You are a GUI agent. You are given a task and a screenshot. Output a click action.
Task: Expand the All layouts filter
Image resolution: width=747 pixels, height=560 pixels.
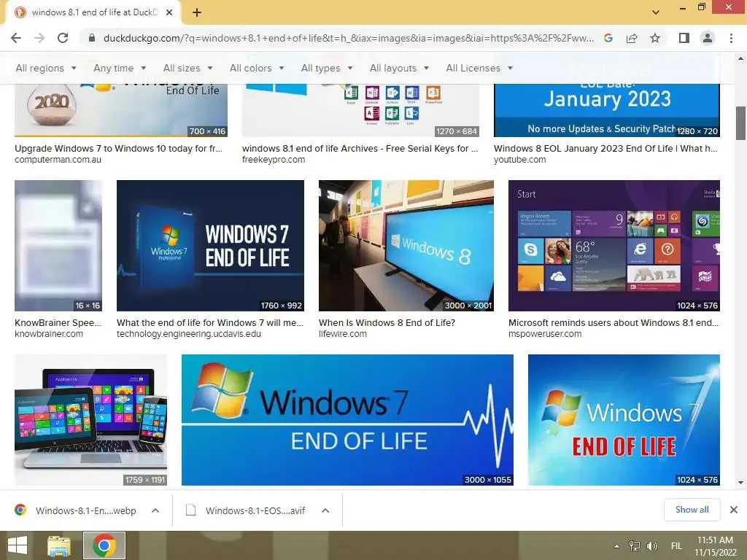pyautogui.click(x=399, y=68)
